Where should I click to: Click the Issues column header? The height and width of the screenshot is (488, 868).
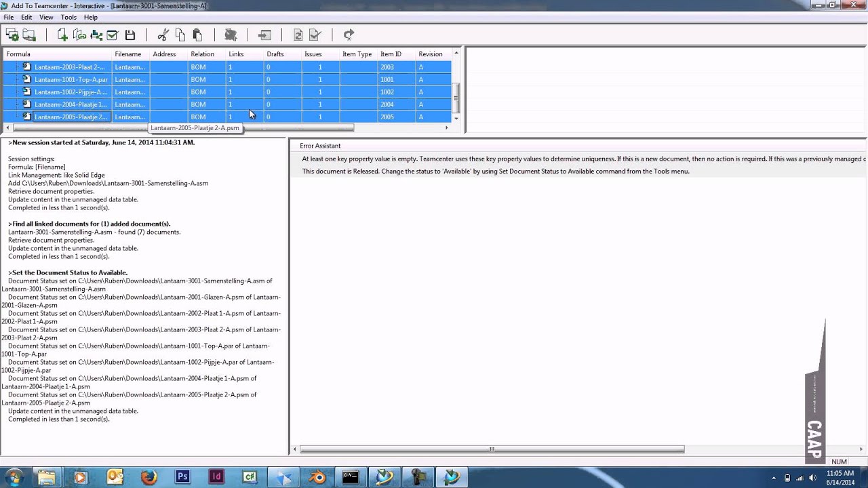[x=321, y=54]
